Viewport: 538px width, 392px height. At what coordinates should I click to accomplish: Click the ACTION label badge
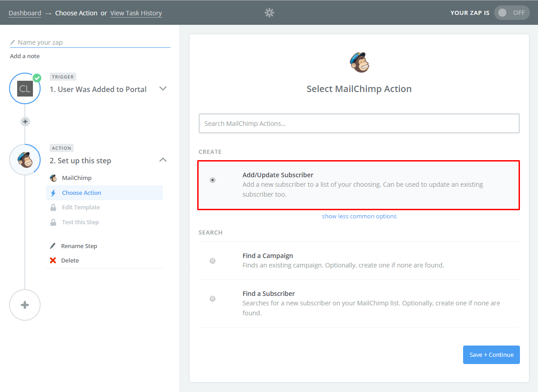(61, 148)
